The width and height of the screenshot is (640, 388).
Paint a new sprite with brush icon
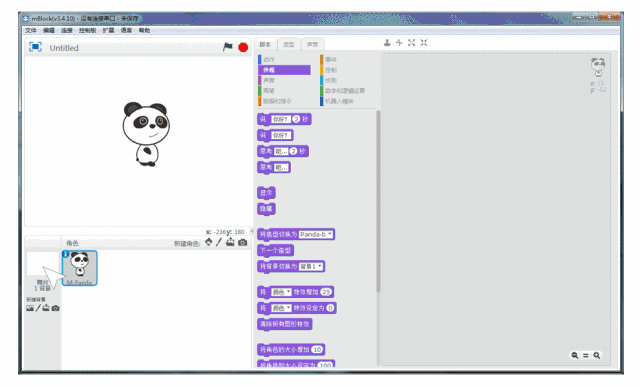219,242
